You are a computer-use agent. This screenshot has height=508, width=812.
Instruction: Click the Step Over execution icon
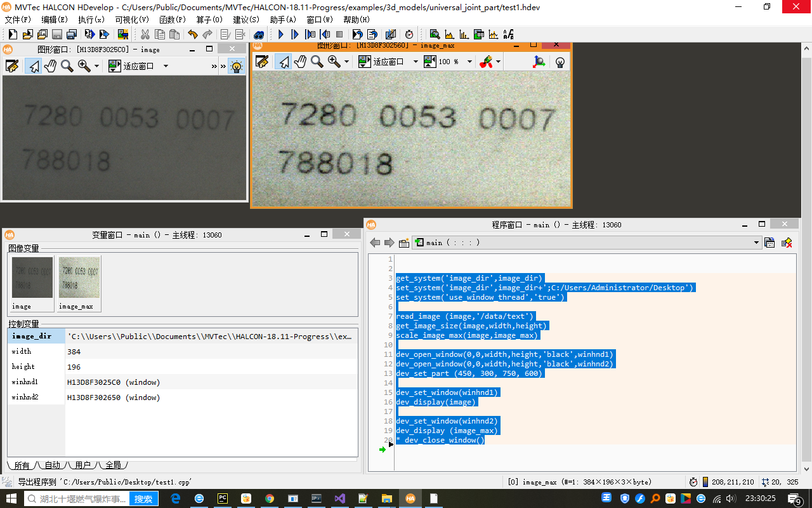point(294,34)
